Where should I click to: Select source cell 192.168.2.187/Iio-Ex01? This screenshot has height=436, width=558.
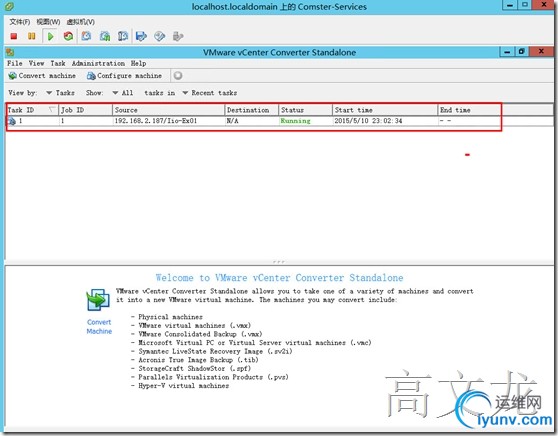point(156,121)
